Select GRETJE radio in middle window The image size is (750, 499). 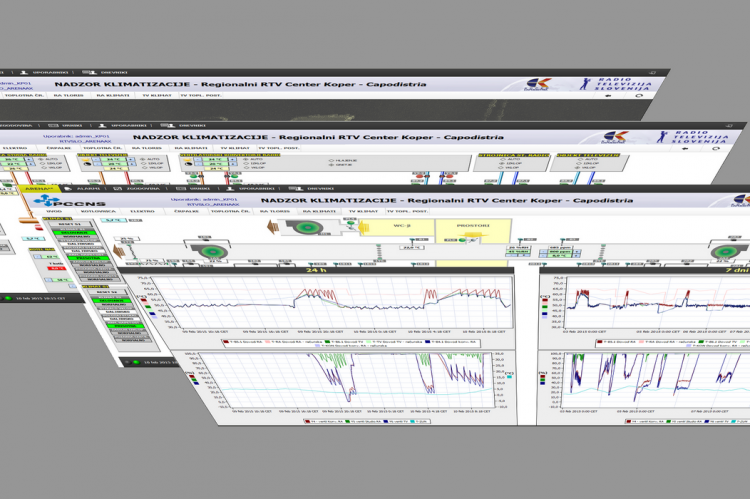tap(331, 165)
